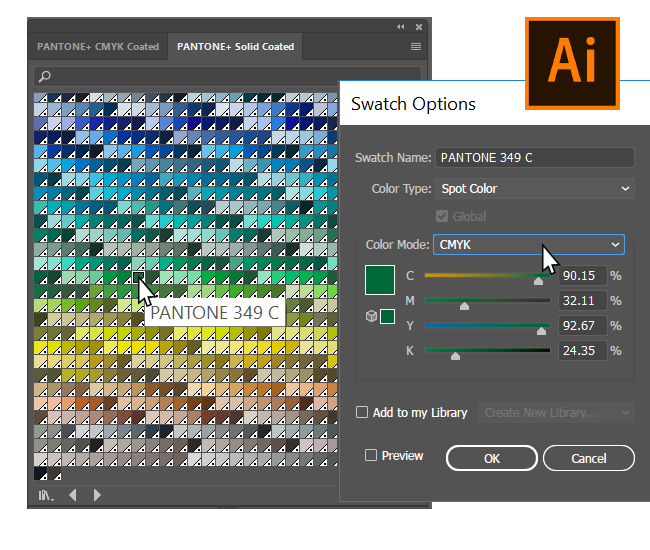Screen dimensions: 650x550
Task: Click the out-of-gamut cube warning icon
Action: (x=371, y=316)
